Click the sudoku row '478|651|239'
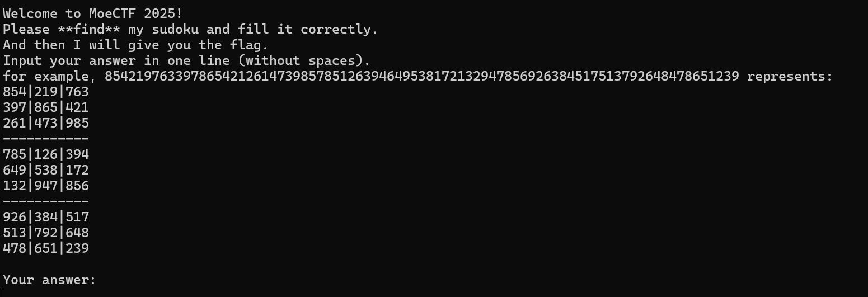 (46, 248)
